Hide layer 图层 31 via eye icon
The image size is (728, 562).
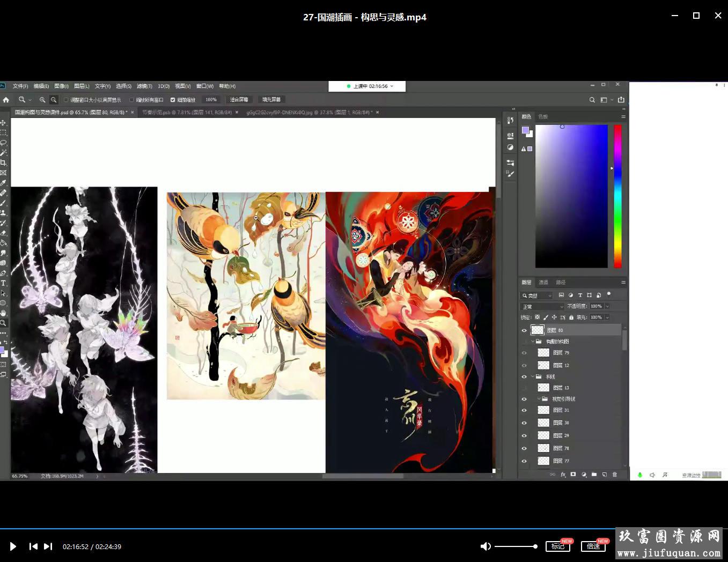(x=524, y=410)
